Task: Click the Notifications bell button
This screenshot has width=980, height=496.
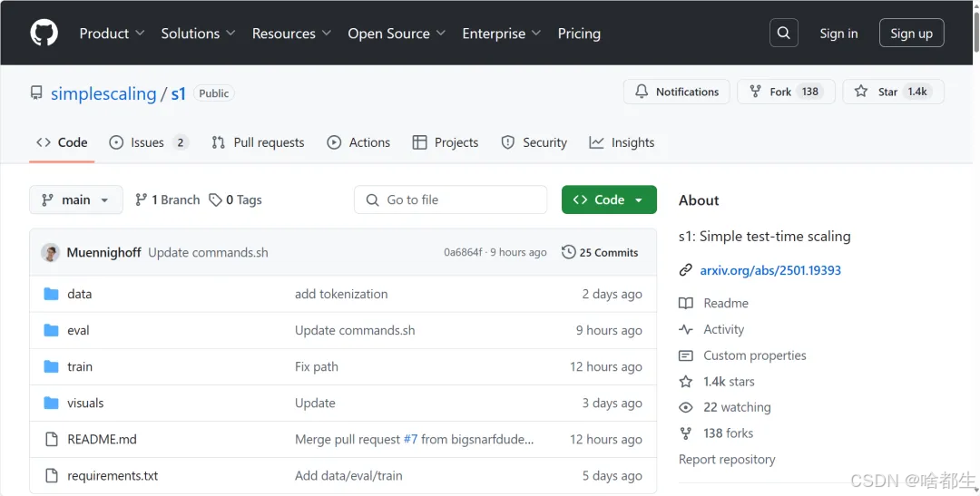Action: [x=677, y=92]
